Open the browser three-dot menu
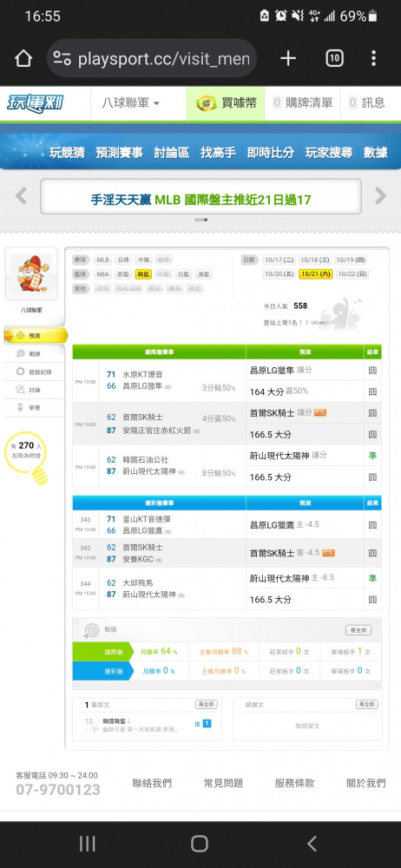401x868 pixels. pyautogui.click(x=374, y=58)
